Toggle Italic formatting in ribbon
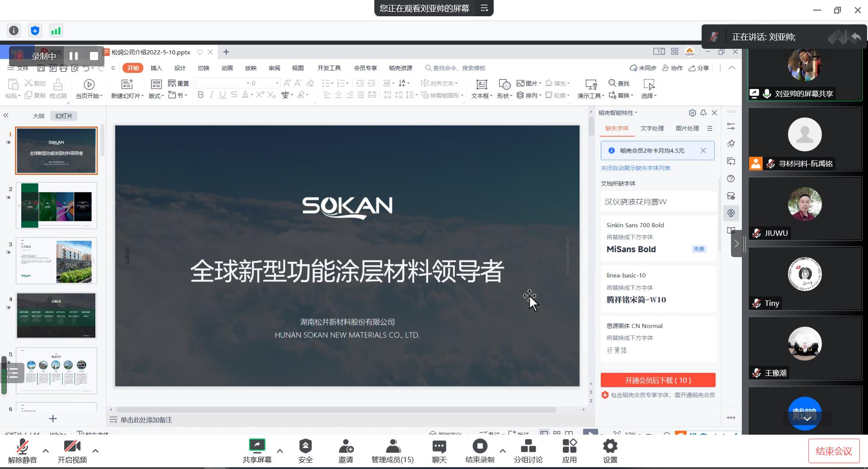The width and height of the screenshot is (868, 469). pyautogui.click(x=211, y=94)
